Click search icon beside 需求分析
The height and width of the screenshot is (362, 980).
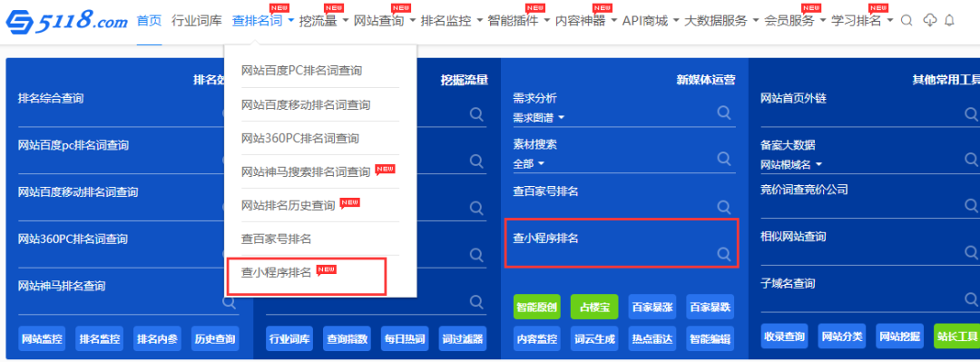(724, 113)
